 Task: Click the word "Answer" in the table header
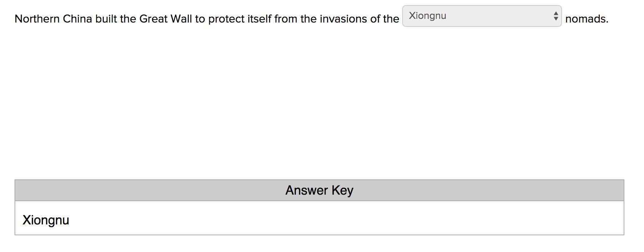306,190
